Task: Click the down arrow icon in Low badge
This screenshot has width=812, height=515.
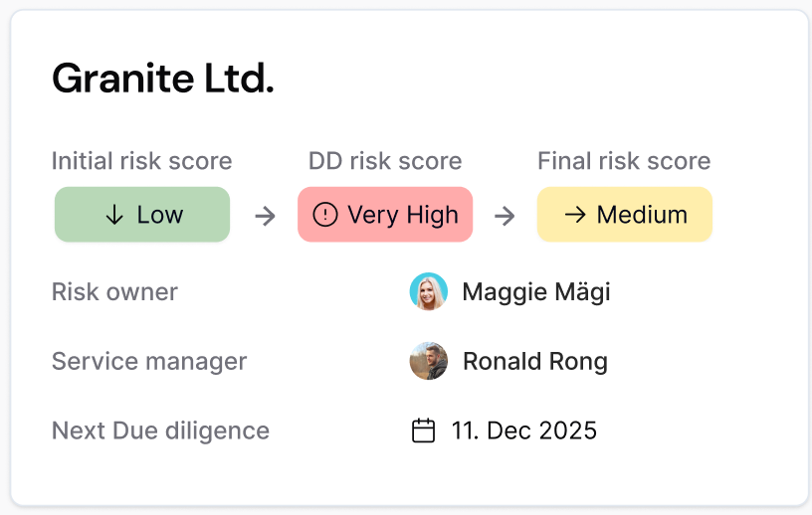Action: pos(114,216)
